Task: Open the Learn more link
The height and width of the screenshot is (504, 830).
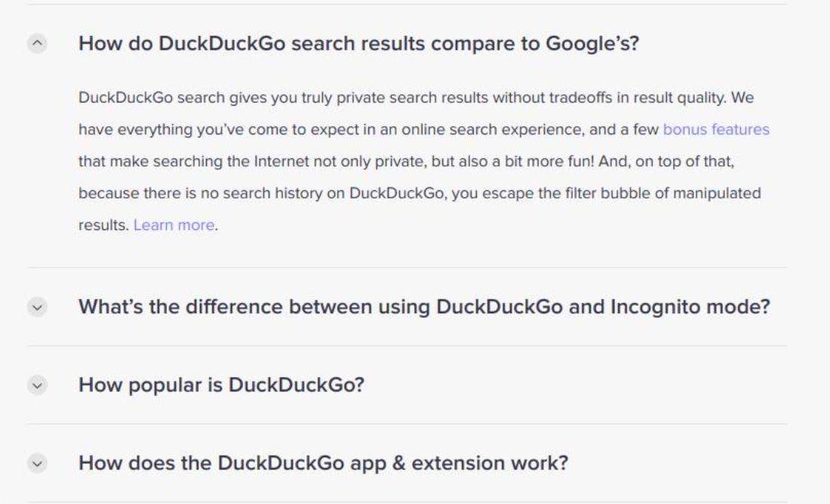Action: coord(174,225)
